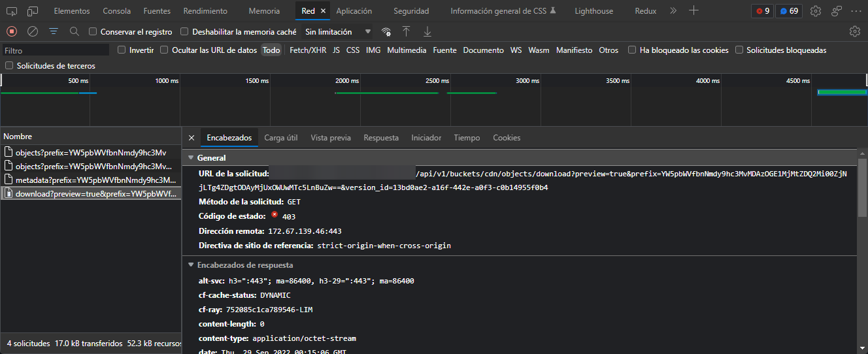
Task: Enable Solicitudes bloqueadas checkbox
Action: 739,50
